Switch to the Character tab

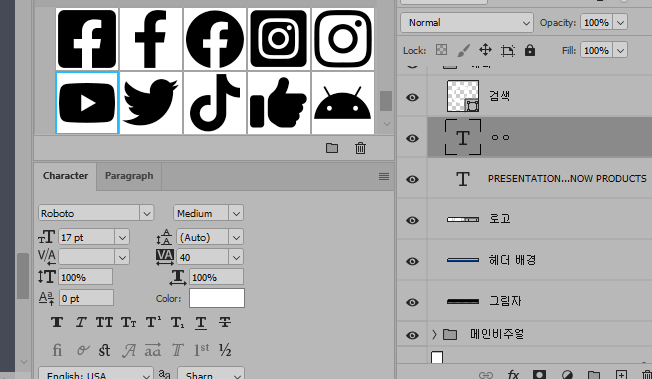[65, 176]
